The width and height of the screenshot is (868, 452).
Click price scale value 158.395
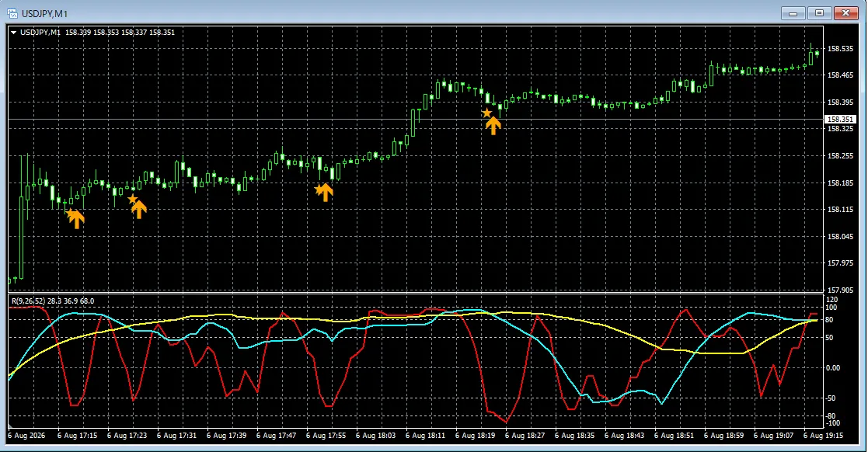(x=840, y=103)
